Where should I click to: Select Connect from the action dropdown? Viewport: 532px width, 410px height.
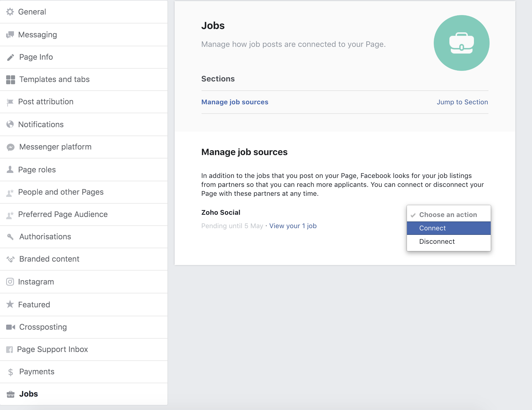click(x=432, y=228)
